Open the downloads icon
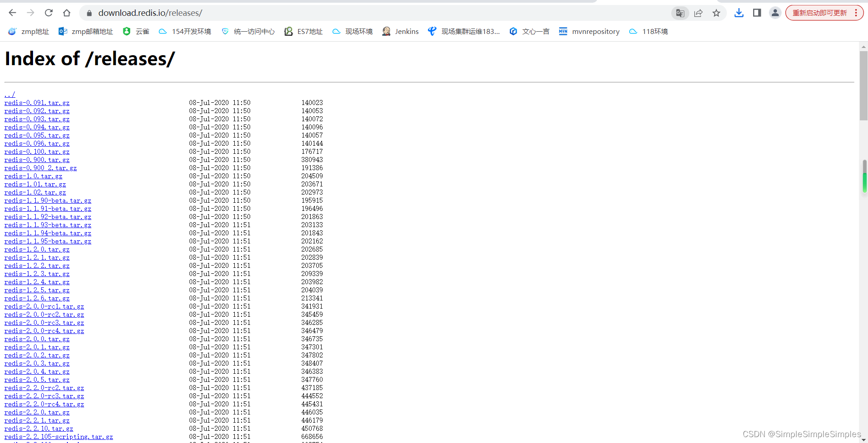This screenshot has width=868, height=443. coord(739,13)
